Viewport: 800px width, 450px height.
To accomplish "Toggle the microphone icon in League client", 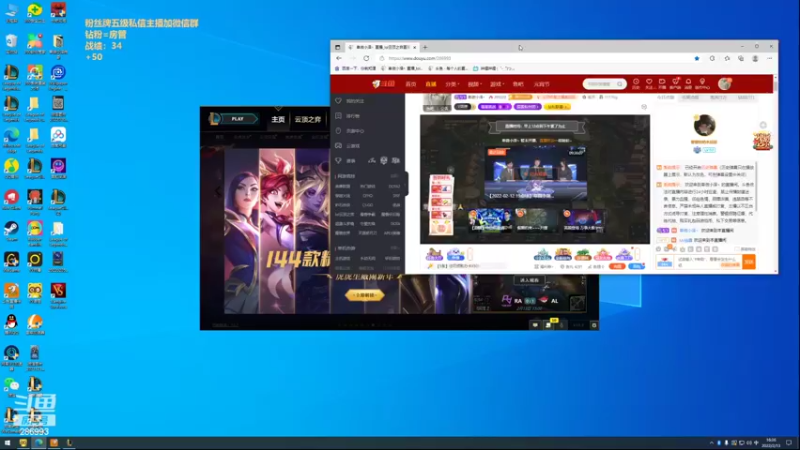I will (562, 325).
